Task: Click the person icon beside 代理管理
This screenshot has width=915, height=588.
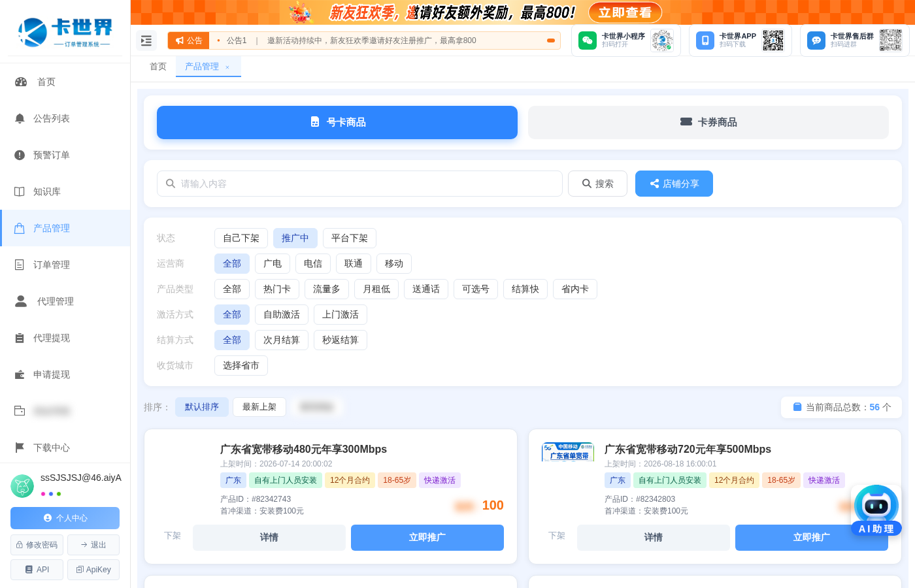Action: click(x=21, y=301)
